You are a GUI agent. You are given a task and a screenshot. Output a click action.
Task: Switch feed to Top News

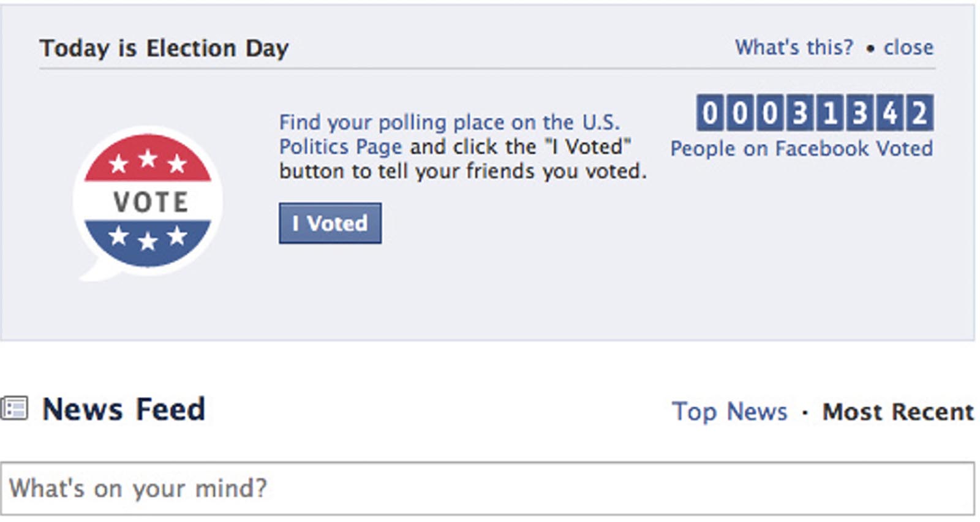pyautogui.click(x=729, y=411)
